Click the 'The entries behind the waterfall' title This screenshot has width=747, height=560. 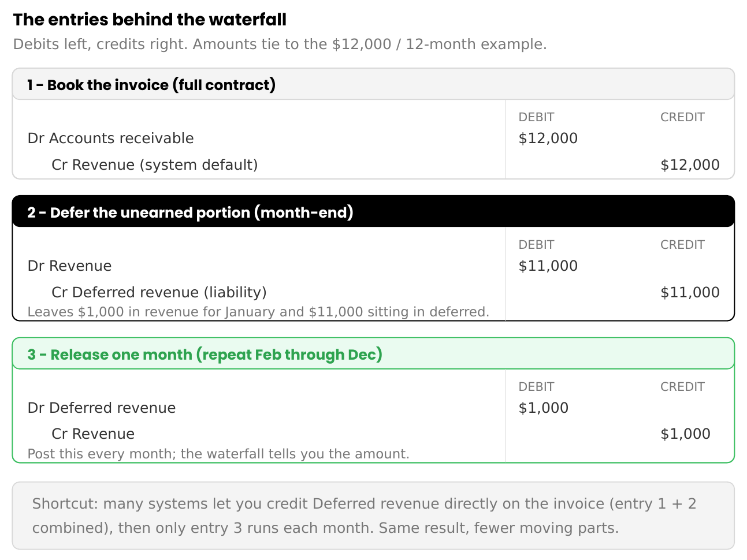tap(150, 20)
